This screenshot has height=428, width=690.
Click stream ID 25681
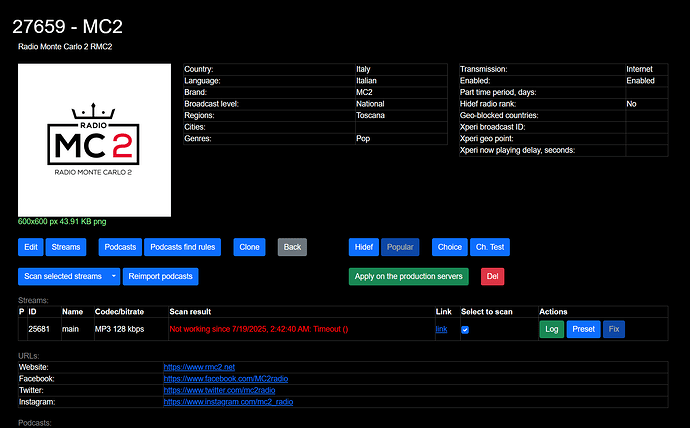(39, 329)
